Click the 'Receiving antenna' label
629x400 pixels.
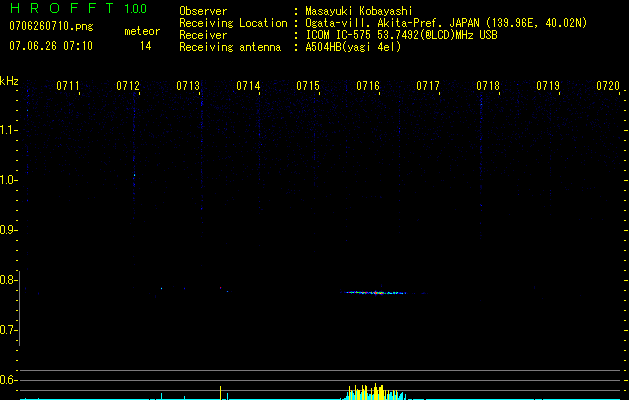(x=230, y=47)
